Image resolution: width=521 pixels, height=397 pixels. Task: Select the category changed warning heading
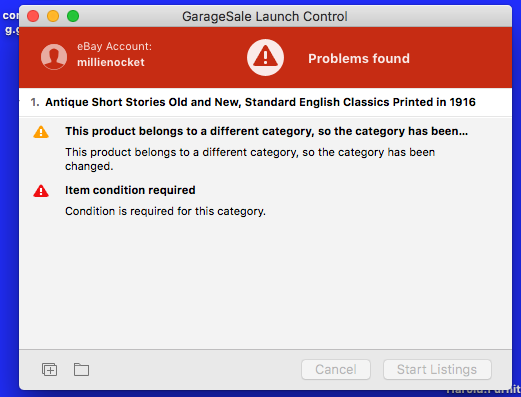click(x=266, y=131)
